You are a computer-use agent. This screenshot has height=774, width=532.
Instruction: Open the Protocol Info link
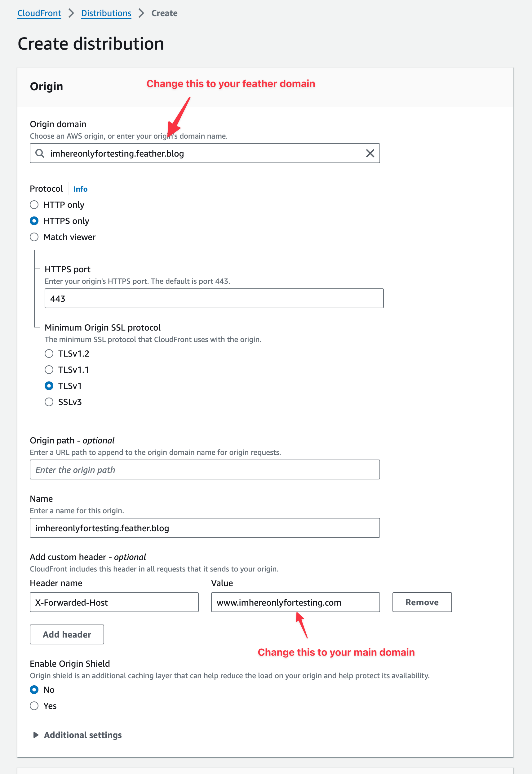(x=80, y=189)
